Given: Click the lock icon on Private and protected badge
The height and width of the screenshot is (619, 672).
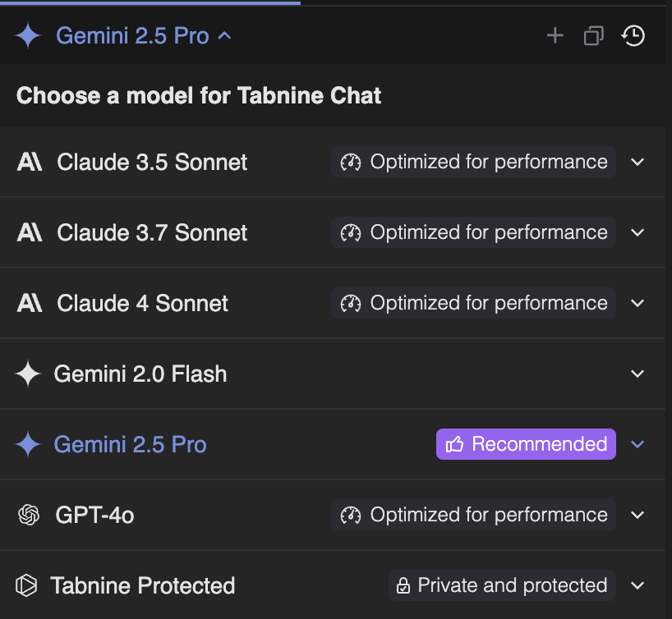Looking at the screenshot, I should click(x=403, y=585).
